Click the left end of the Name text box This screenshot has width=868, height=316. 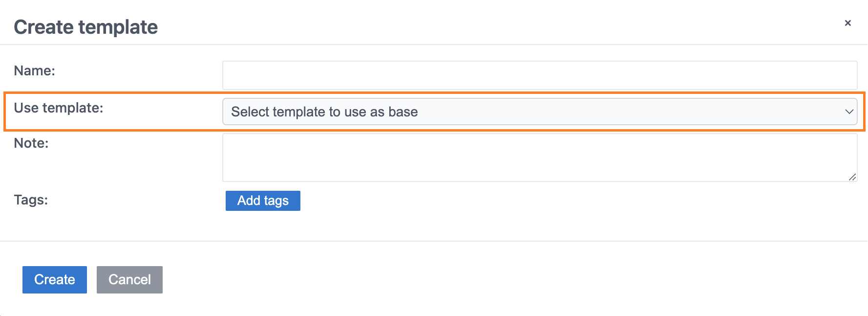click(x=234, y=75)
